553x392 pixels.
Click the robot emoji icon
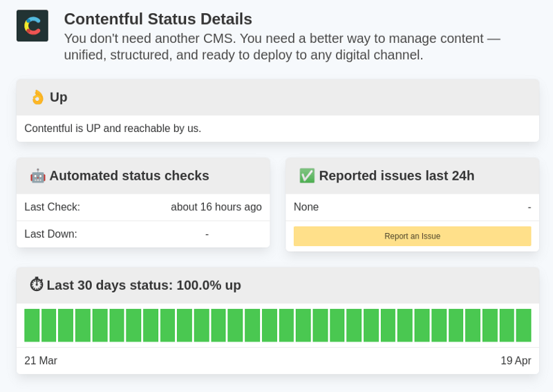coord(38,176)
